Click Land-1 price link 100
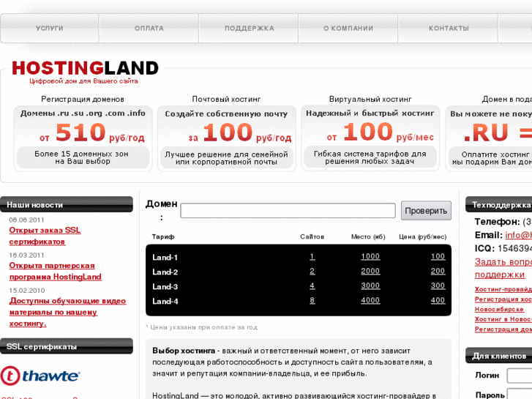This screenshot has height=399, width=532. 438,257
